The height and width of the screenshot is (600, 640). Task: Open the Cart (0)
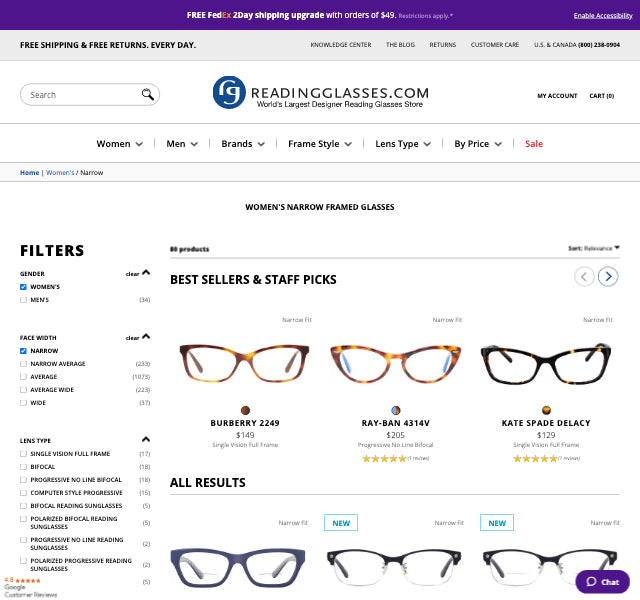pyautogui.click(x=602, y=96)
